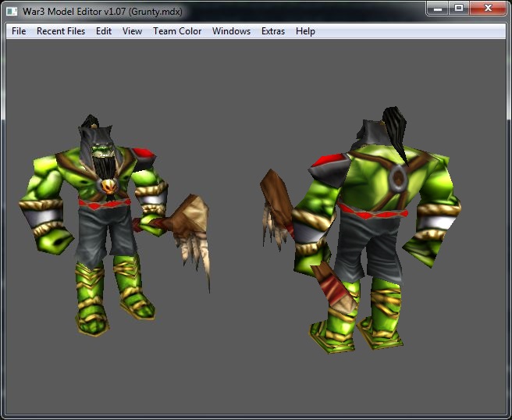The height and width of the screenshot is (420, 512).
Task: Maximize the War3 Model Editor window
Action: point(459,8)
